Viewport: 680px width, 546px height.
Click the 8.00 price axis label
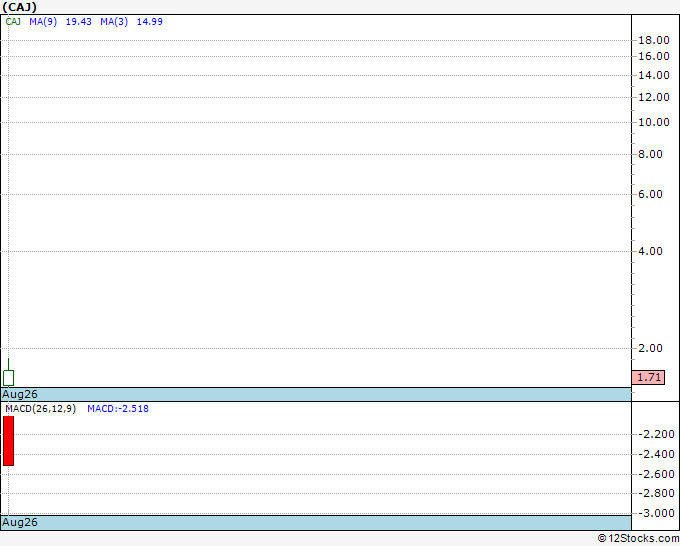click(x=651, y=154)
